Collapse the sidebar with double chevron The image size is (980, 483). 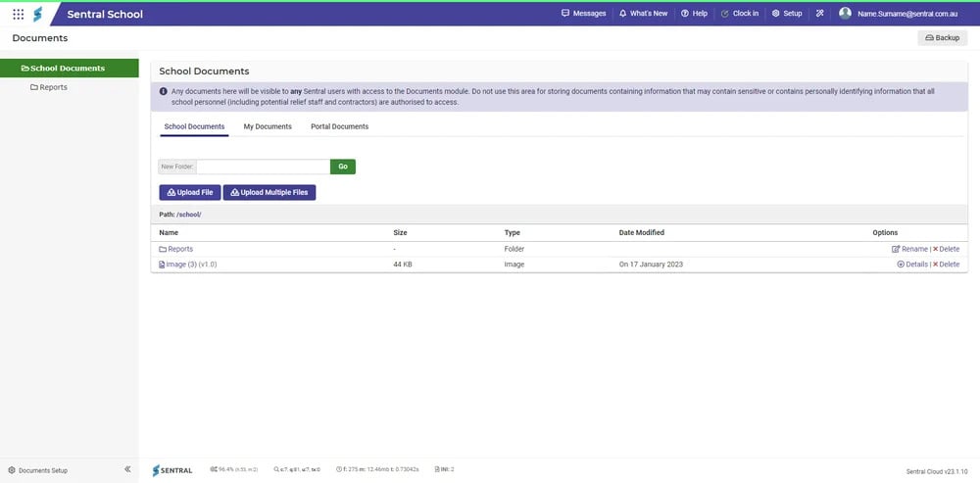pos(127,470)
